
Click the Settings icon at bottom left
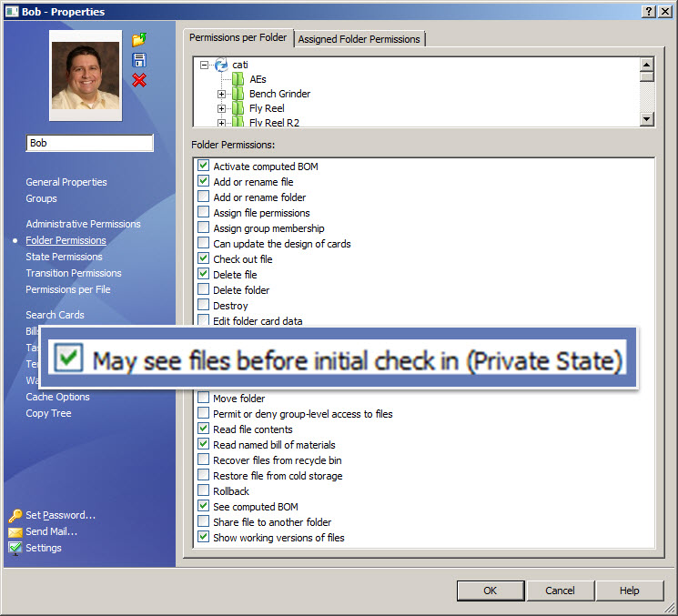click(x=15, y=548)
